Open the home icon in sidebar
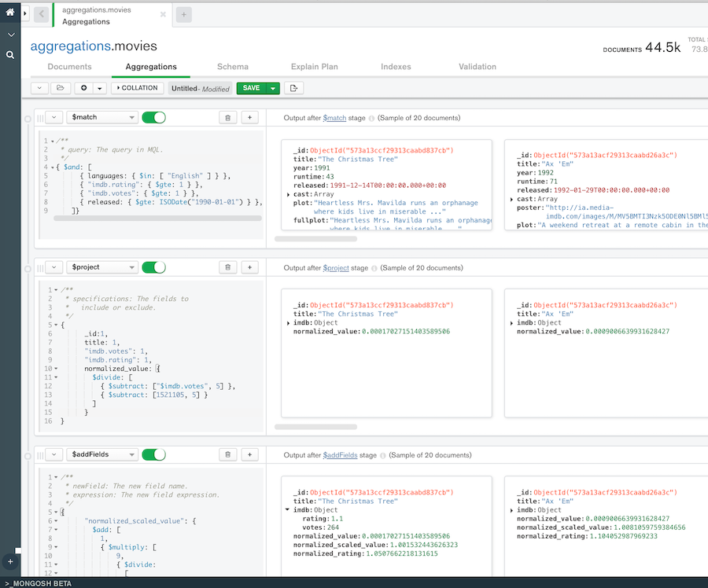Viewport: 708px width, 588px height. [10, 12]
